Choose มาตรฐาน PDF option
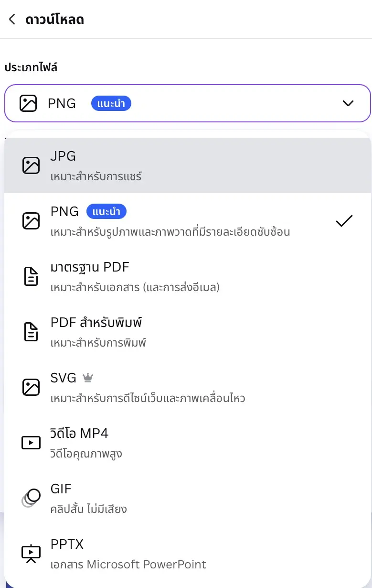Screen dimensions: 372x588 [x=188, y=276]
